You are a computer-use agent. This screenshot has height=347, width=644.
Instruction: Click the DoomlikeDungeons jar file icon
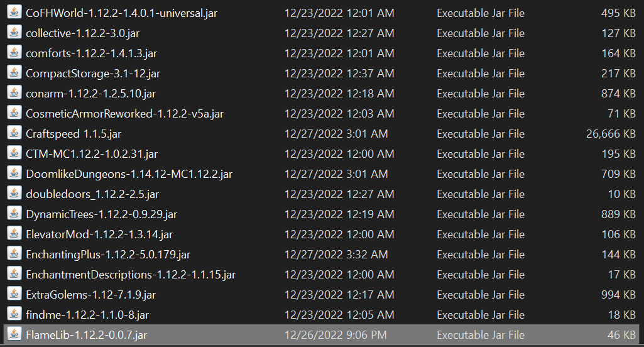point(14,173)
